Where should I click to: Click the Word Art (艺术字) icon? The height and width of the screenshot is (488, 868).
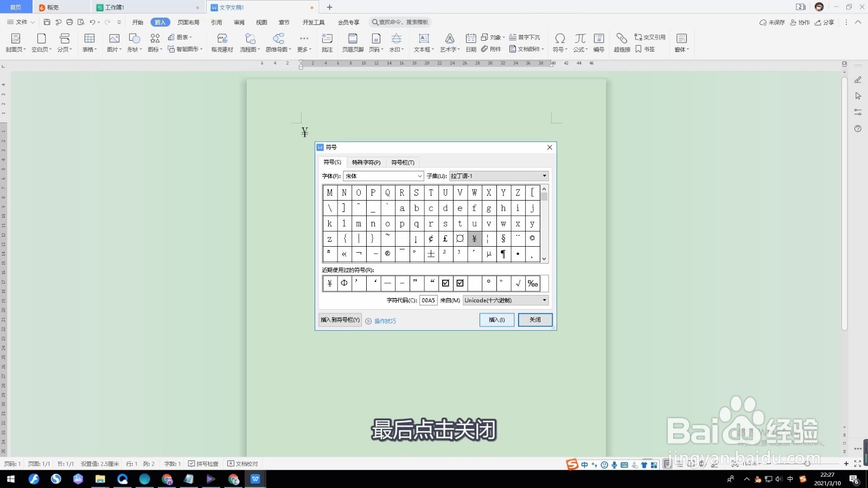coord(450,42)
